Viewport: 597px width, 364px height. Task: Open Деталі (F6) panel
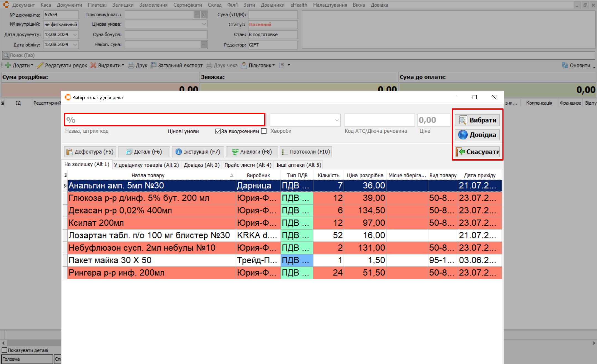tap(144, 152)
